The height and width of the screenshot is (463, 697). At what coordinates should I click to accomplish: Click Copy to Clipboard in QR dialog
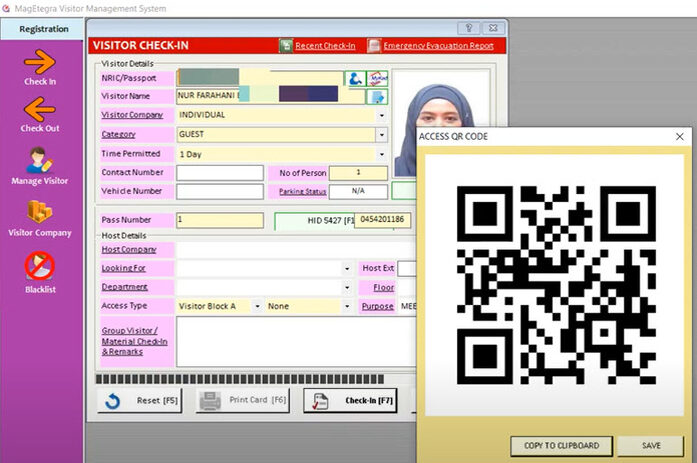pyautogui.click(x=561, y=446)
